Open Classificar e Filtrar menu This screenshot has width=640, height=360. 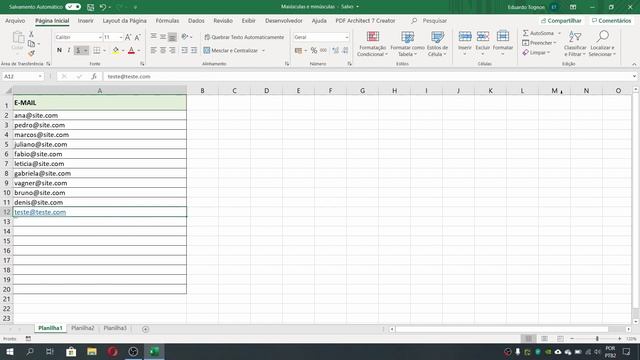point(575,44)
